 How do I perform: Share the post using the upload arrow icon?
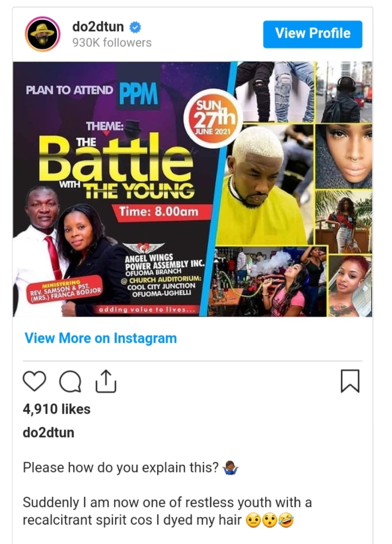coord(106,381)
